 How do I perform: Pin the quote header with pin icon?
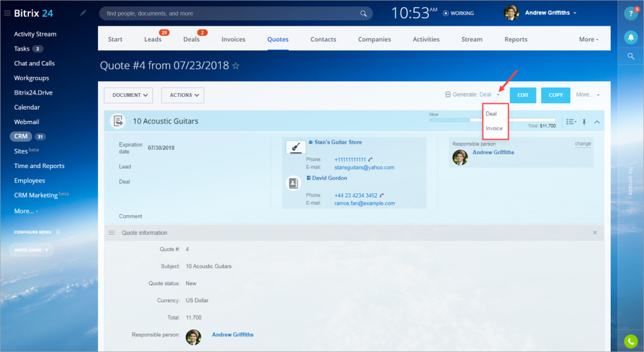(x=584, y=122)
